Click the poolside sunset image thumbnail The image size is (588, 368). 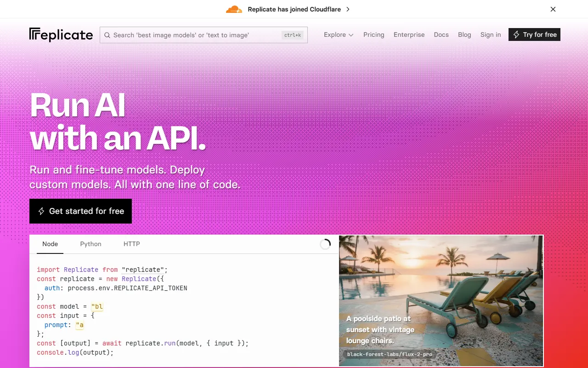coord(441,299)
